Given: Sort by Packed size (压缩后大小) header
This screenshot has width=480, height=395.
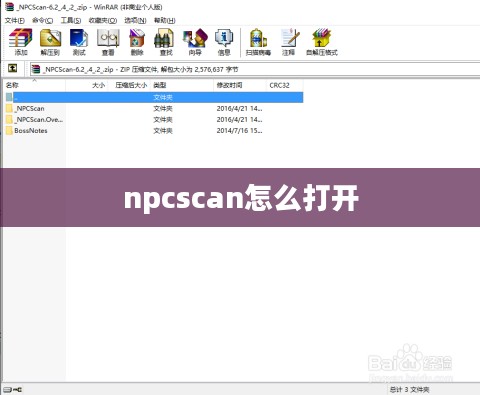Looking at the screenshot, I should point(129,85).
